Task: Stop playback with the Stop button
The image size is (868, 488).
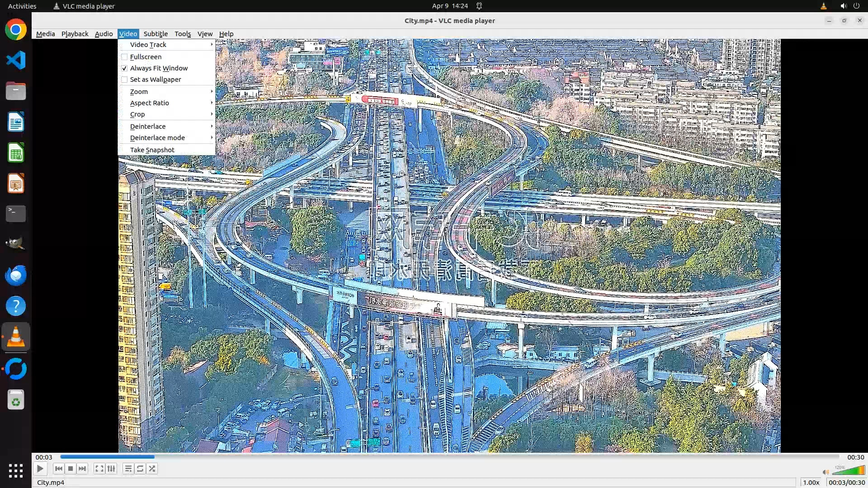Action: 71,469
